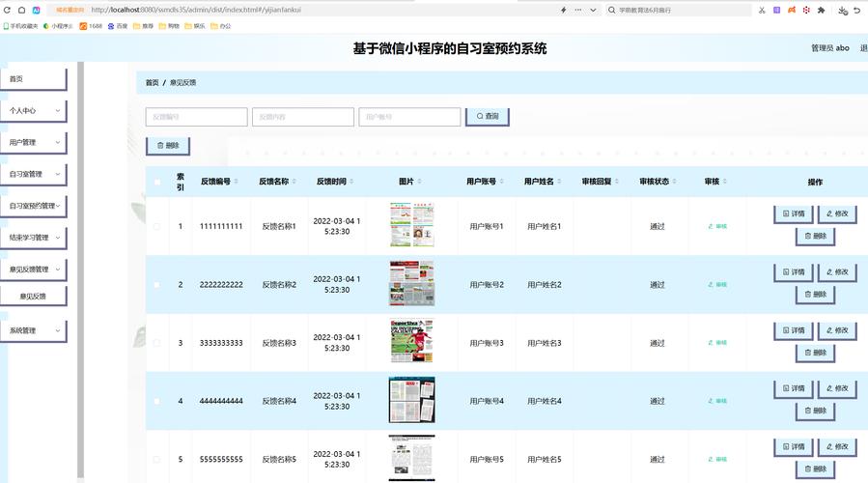Click the 反馈编号 search input field
This screenshot has width=868, height=483.
(196, 117)
